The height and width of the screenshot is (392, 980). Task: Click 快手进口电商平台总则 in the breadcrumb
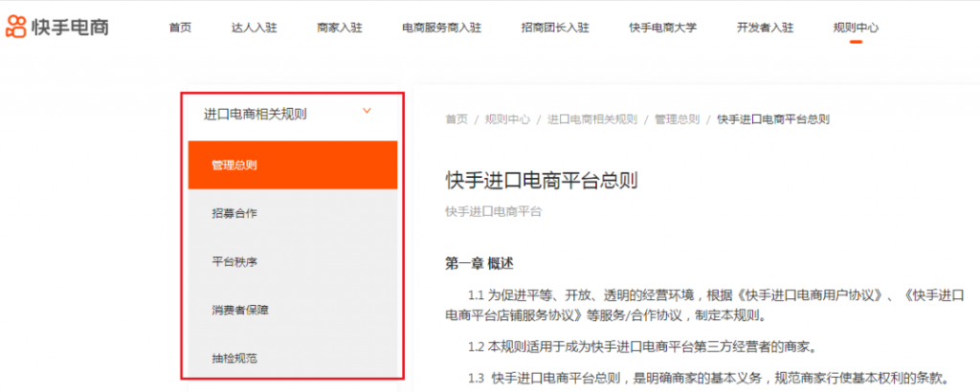click(x=773, y=120)
